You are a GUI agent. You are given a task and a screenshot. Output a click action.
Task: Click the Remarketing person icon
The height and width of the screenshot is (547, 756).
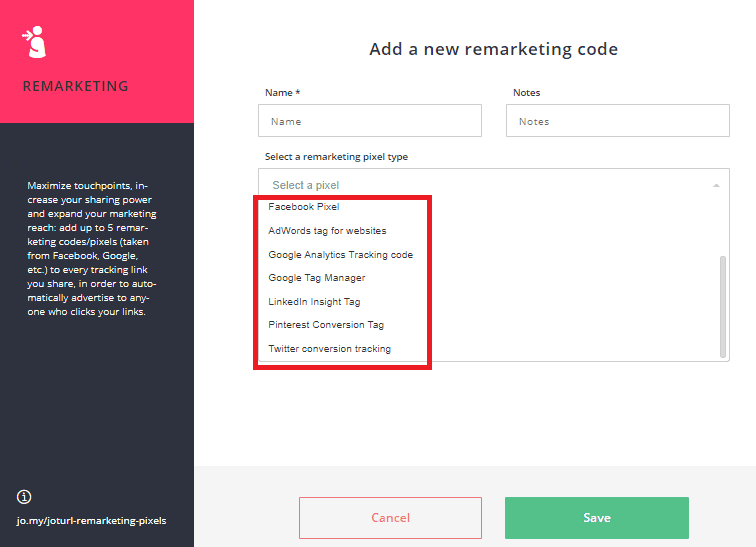35,42
